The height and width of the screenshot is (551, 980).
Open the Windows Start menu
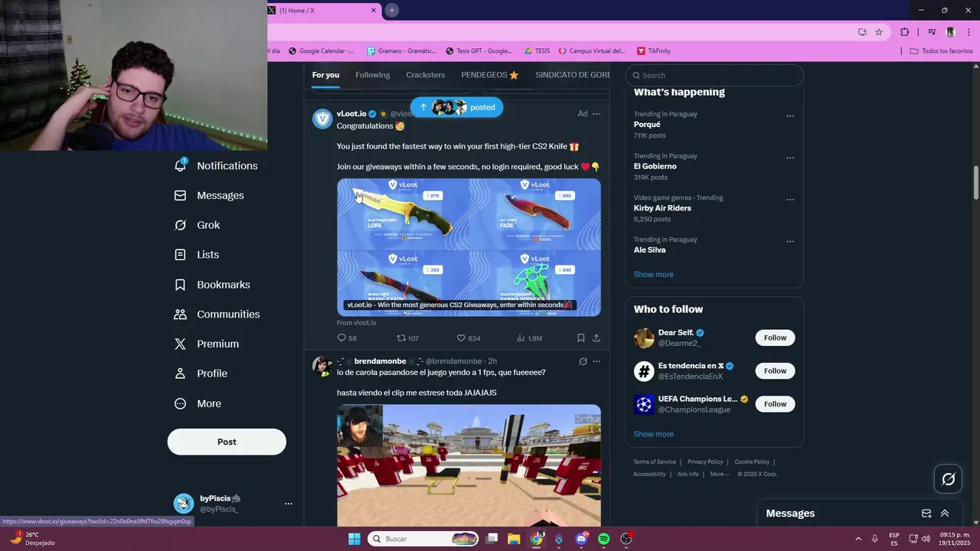[x=354, y=539]
